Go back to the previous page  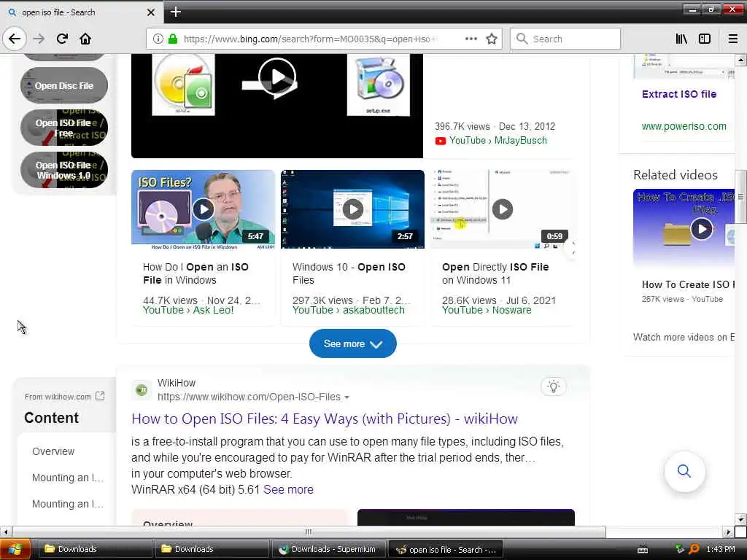click(15, 39)
